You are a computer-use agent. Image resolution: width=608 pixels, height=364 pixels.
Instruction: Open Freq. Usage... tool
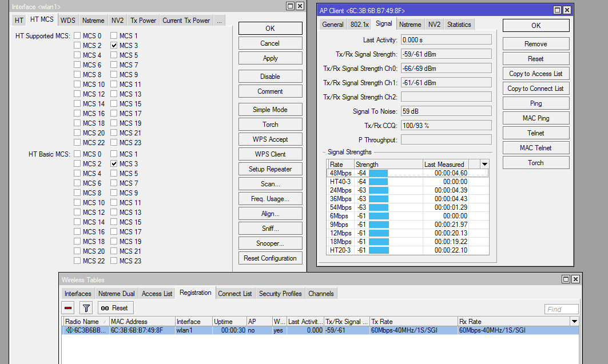click(x=271, y=199)
